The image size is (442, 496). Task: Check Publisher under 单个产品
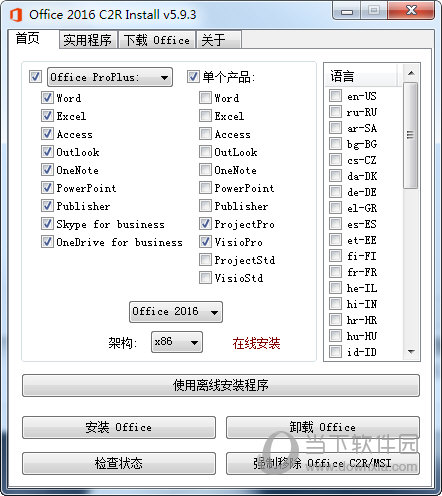pos(205,205)
